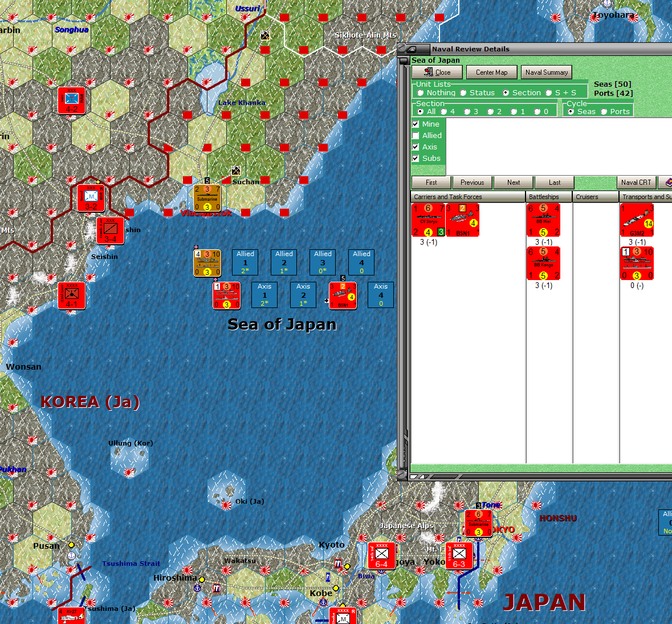The image size is (672, 624).
Task: Enable the Allied checkbox
Action: click(416, 136)
